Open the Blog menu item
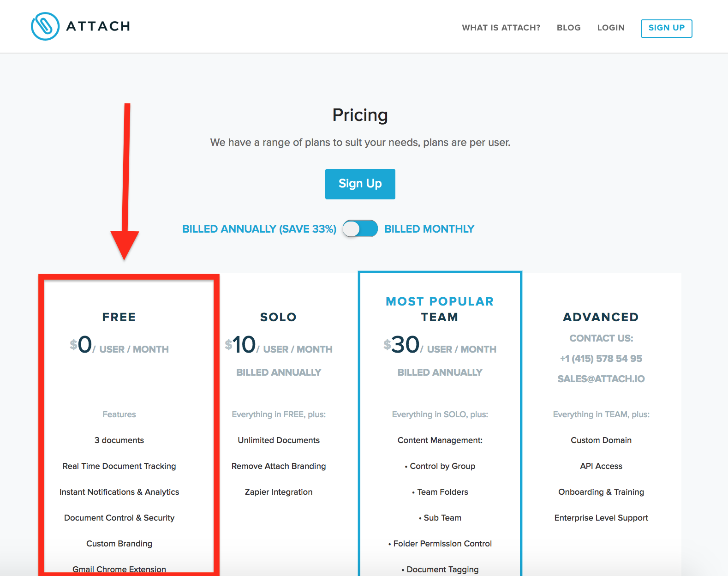 coord(568,28)
